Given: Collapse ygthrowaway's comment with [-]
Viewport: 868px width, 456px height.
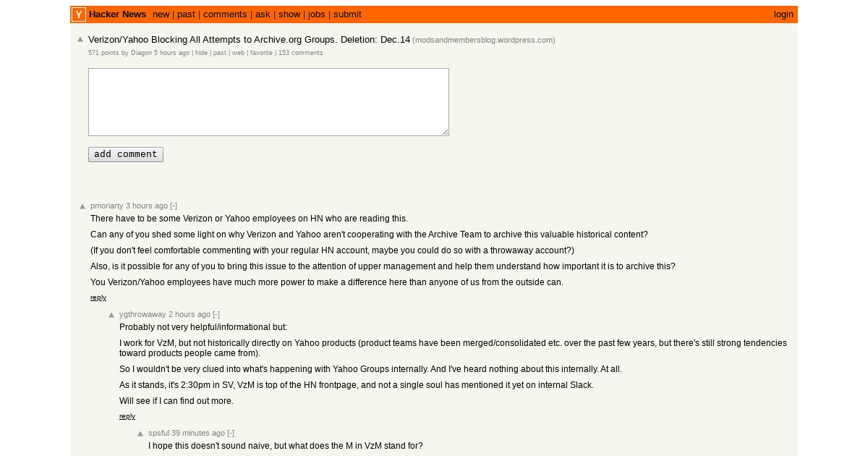Looking at the screenshot, I should pyautogui.click(x=216, y=314).
